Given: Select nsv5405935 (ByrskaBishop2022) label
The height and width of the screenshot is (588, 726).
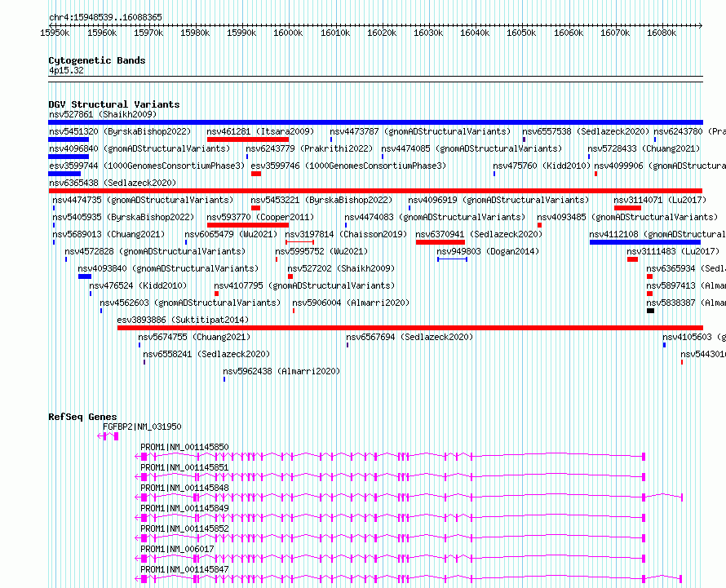Looking at the screenshot, I should coord(123,217).
